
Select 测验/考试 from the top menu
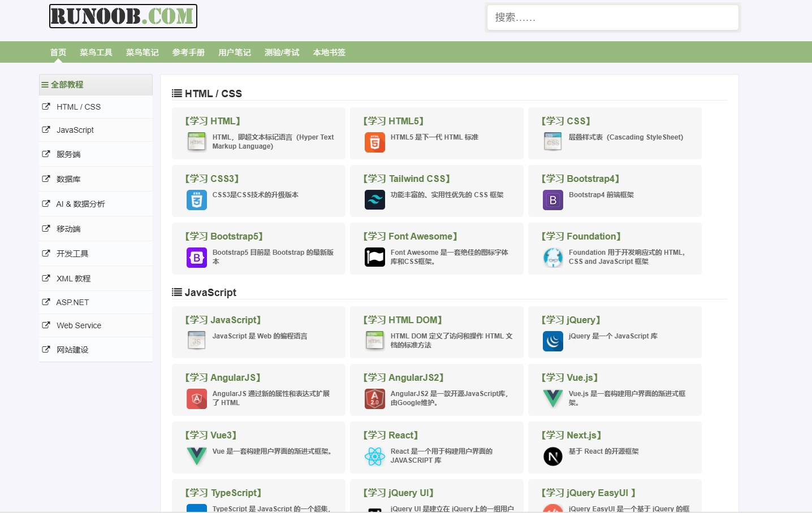[x=282, y=53]
